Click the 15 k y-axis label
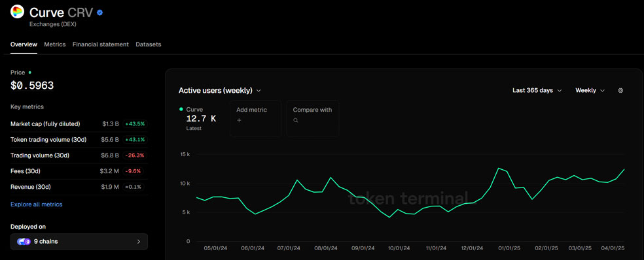The image size is (644, 260). pos(185,155)
